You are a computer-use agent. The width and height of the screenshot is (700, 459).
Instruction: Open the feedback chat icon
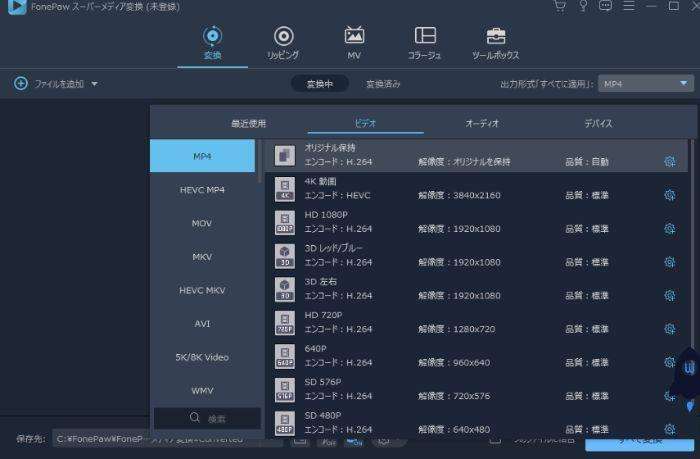point(605,6)
